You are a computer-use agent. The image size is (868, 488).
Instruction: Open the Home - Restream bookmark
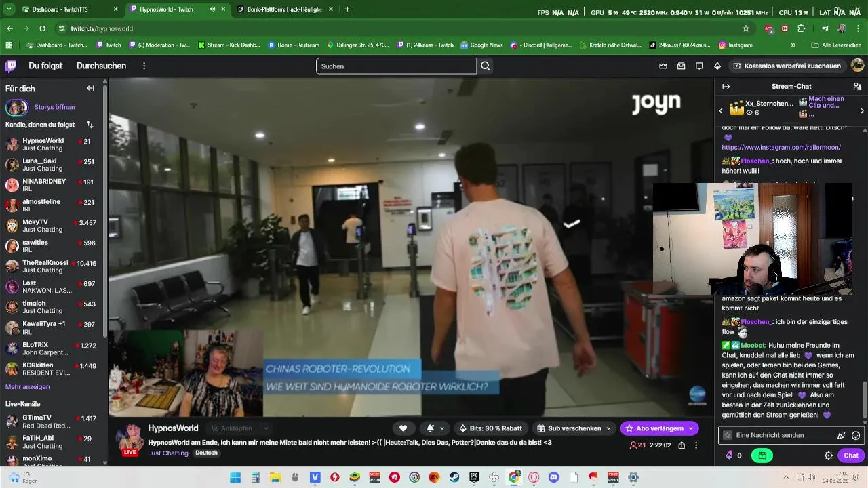[x=294, y=45]
